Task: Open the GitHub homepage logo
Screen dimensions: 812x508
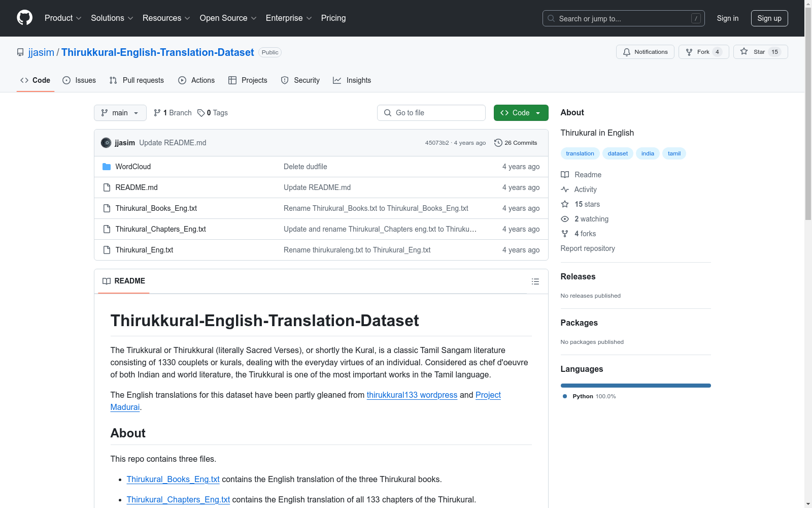Action: (x=24, y=18)
